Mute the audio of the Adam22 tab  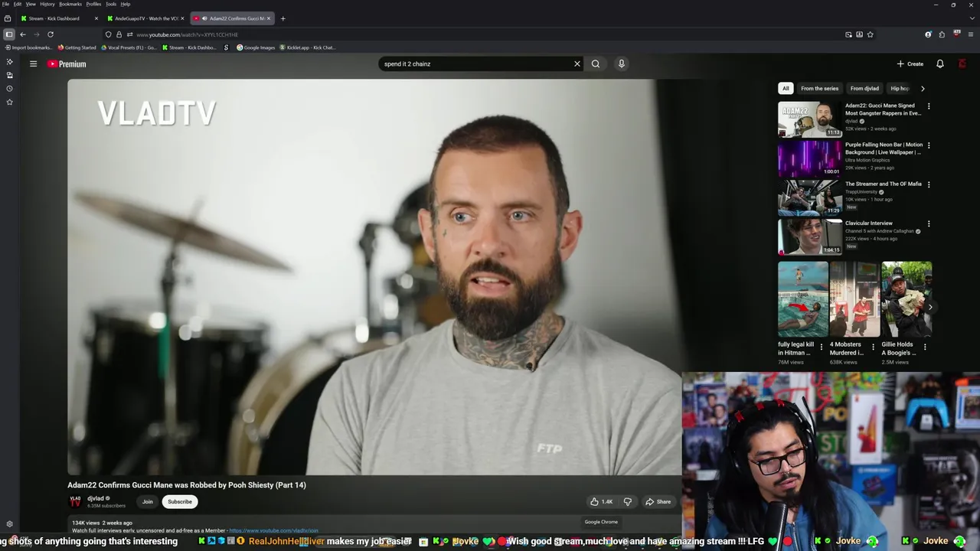pos(204,18)
